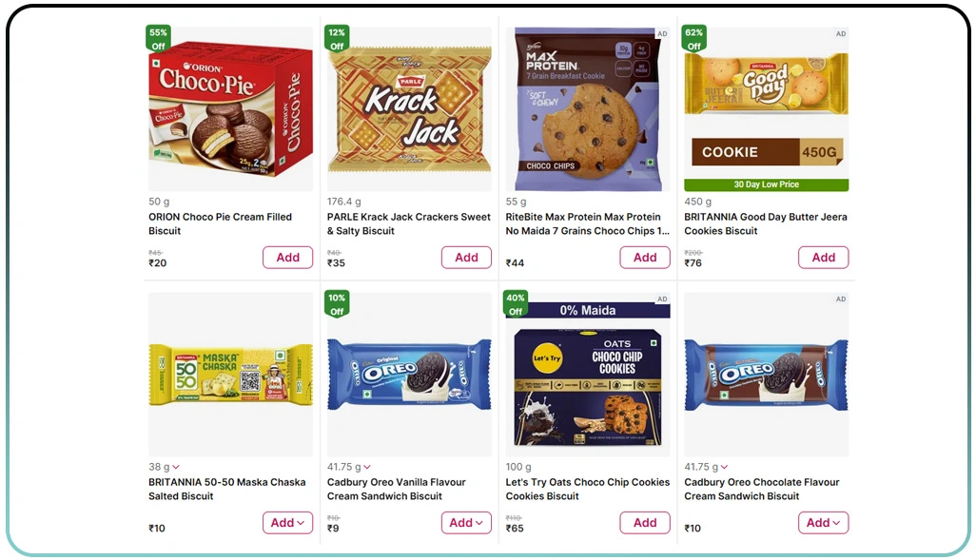
Task: Open Add dropdown for 50-50 Maska Chaska
Action: (x=287, y=523)
